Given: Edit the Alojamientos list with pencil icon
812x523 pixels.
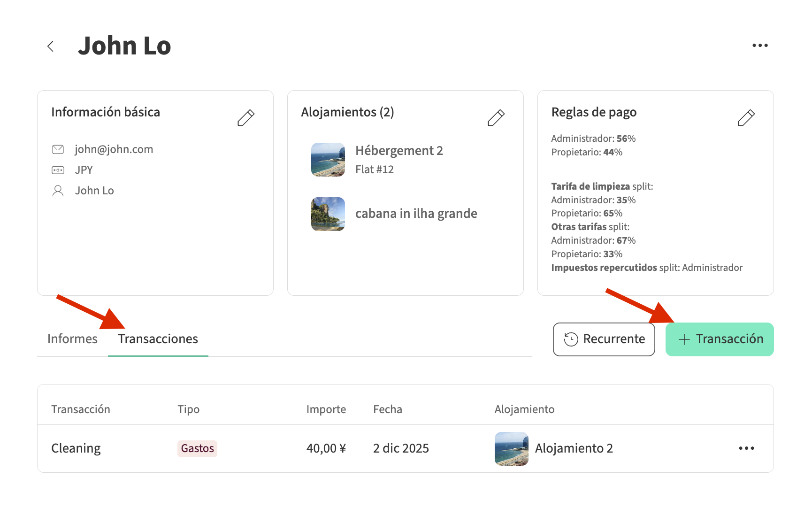Looking at the screenshot, I should [x=496, y=118].
